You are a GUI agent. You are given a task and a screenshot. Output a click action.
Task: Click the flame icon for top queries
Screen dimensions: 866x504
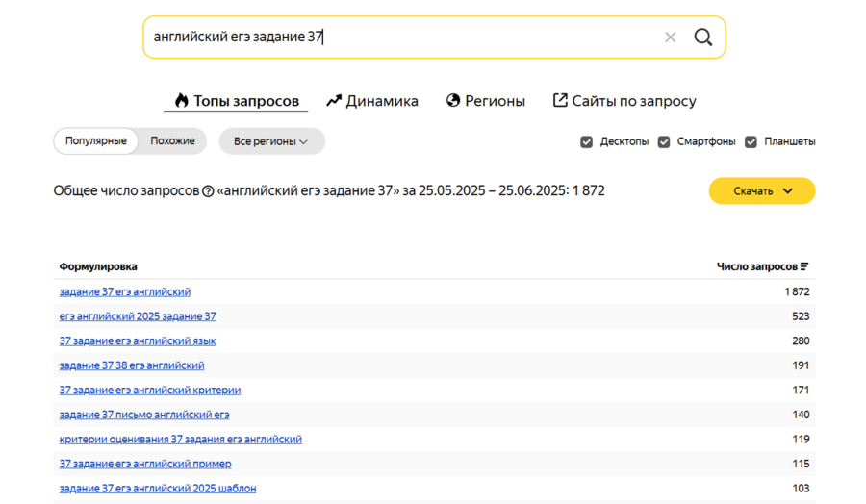181,100
